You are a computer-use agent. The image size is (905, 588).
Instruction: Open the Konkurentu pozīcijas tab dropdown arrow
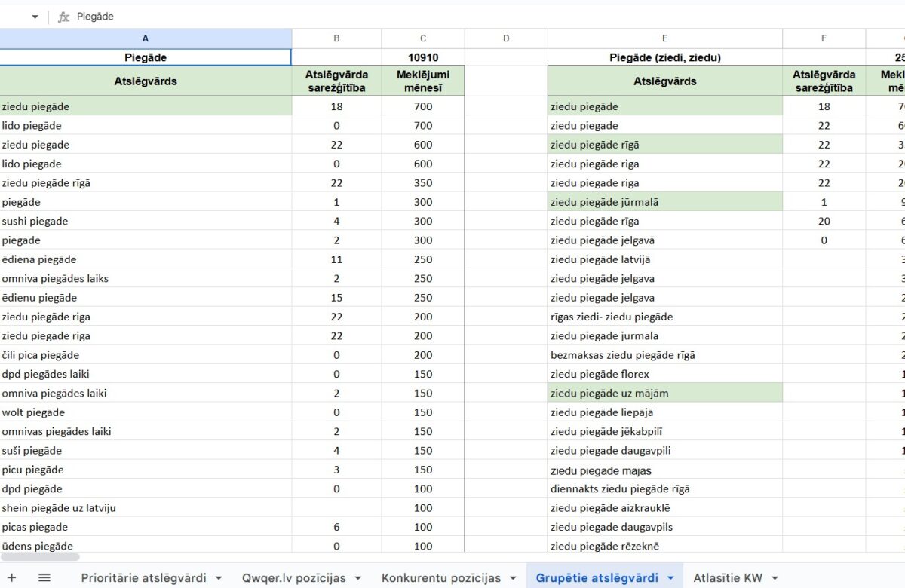[x=513, y=578]
